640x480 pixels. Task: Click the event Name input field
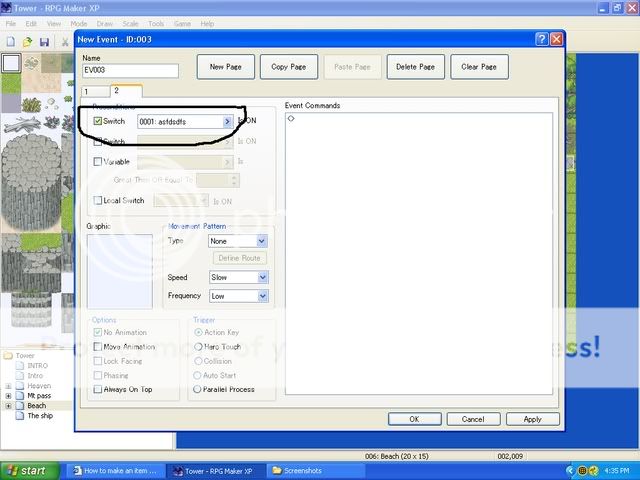coord(130,71)
